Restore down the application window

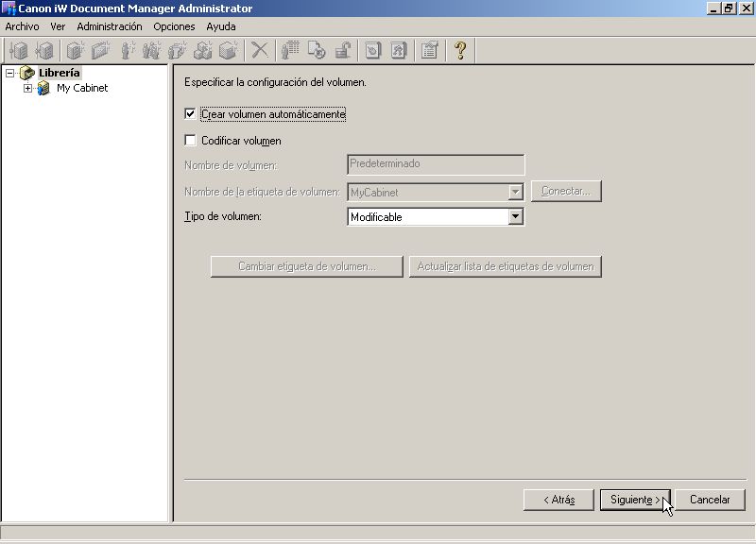729,8
